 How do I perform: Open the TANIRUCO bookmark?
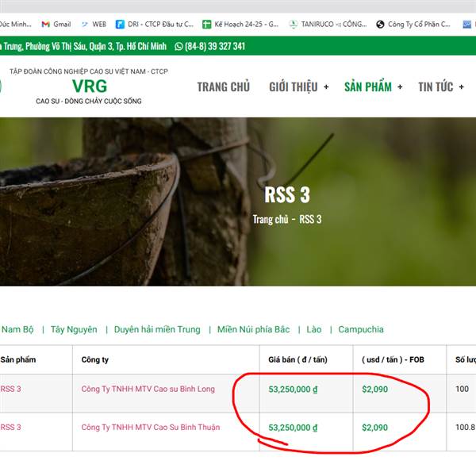point(328,25)
